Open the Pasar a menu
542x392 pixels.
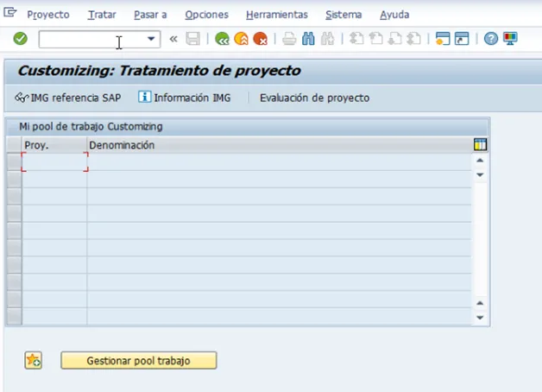tap(150, 15)
